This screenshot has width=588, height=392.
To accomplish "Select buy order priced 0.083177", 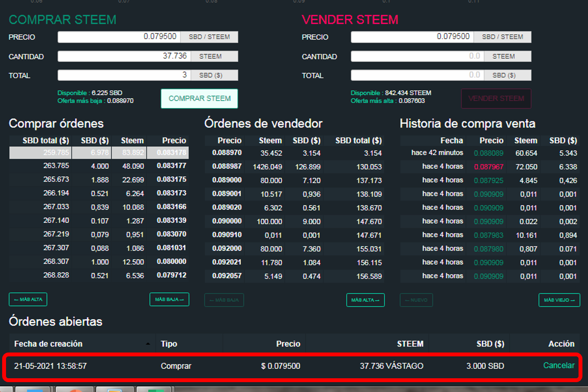I will click(x=99, y=166).
